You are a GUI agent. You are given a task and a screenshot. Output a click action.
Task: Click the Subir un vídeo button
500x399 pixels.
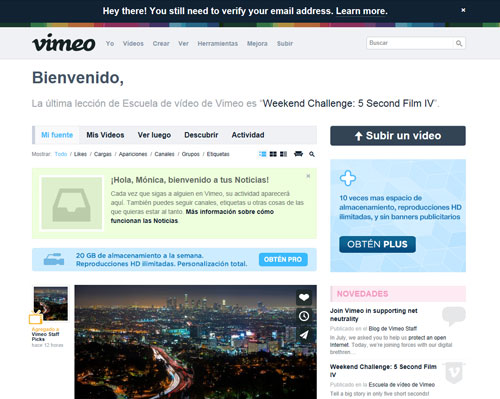coord(398,136)
